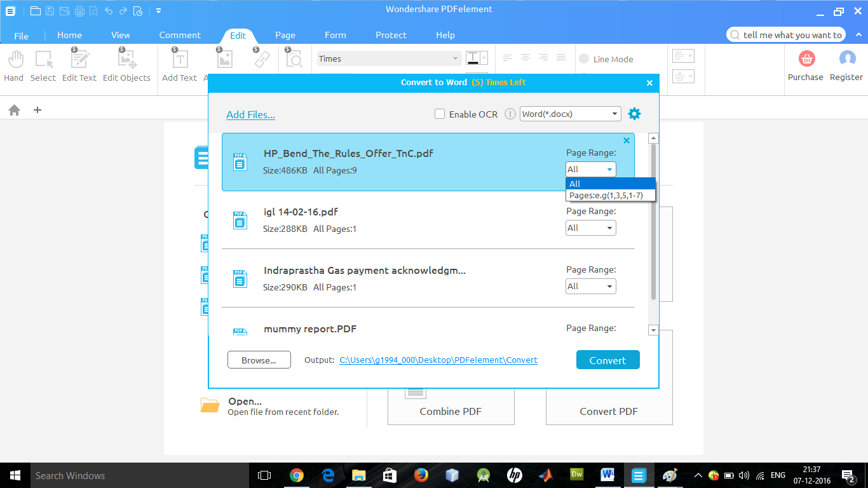Open the Times font name dropdown

pos(389,58)
